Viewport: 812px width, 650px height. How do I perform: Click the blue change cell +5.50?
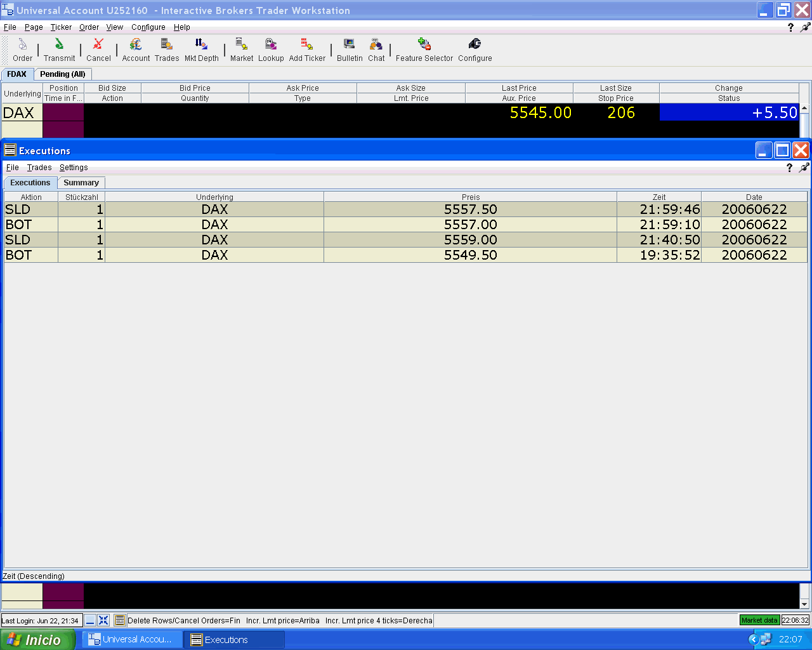point(730,112)
